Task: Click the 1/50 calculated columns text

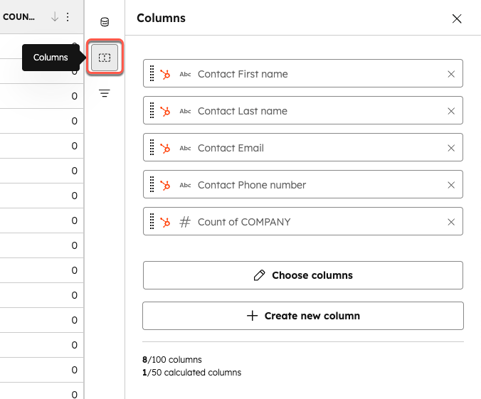Action: [x=192, y=372]
